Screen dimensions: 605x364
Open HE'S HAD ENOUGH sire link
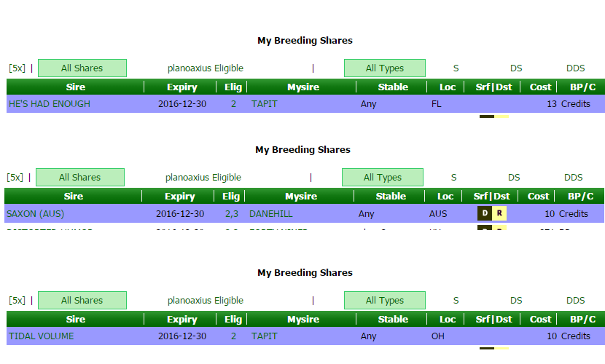50,104
